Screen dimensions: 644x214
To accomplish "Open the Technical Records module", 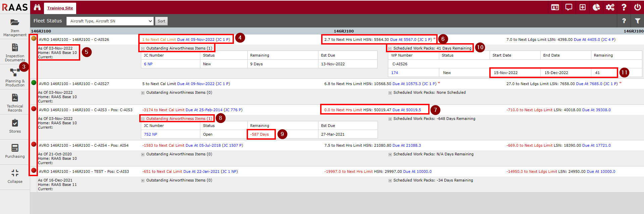I will click(15, 102).
